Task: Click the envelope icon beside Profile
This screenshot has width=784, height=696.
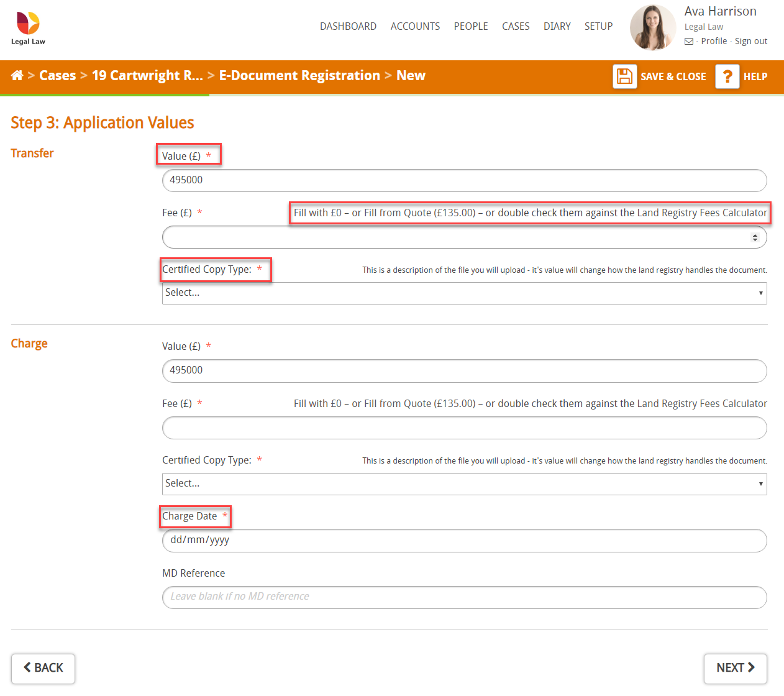Action: 688,41
